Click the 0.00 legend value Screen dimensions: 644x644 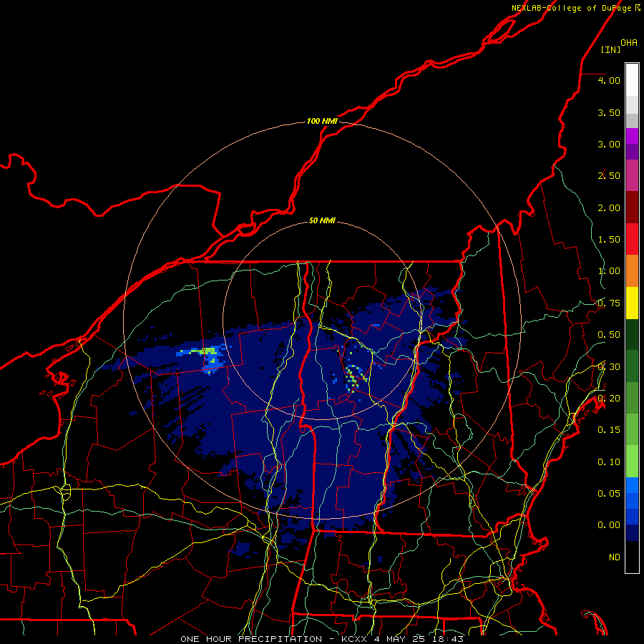(609, 525)
